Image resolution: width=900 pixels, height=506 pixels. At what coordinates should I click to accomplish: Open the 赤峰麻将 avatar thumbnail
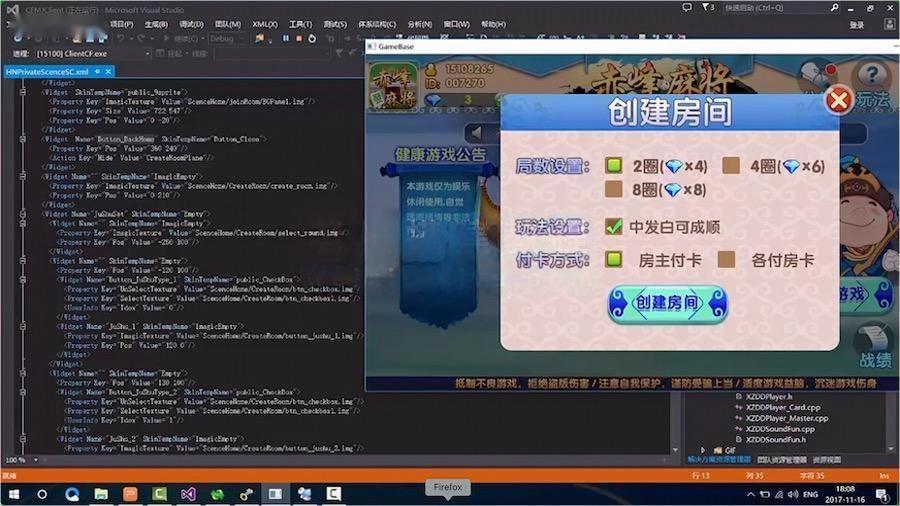coord(393,85)
